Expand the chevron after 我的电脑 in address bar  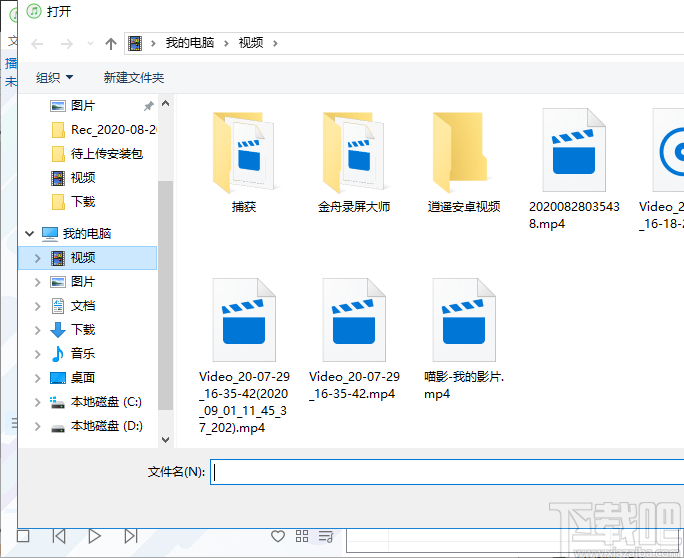tap(226, 43)
